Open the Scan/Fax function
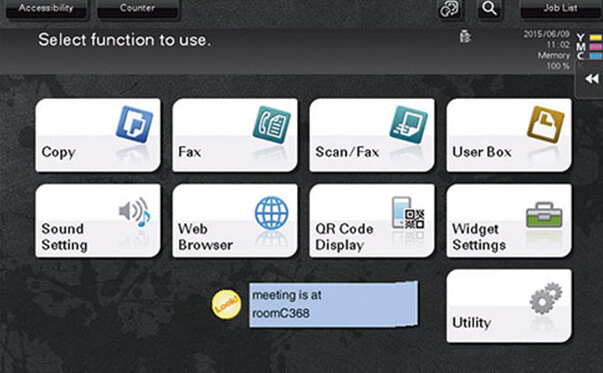The image size is (603, 373). pyautogui.click(x=372, y=135)
